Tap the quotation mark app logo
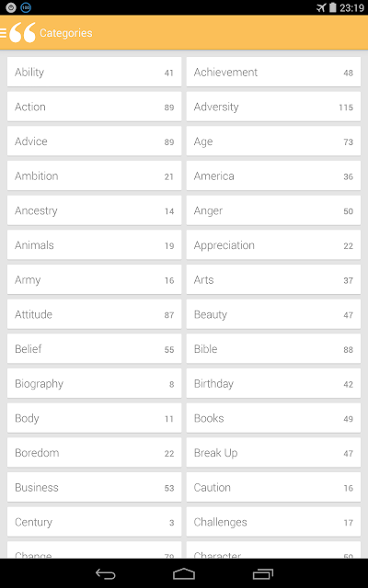368x588 pixels. 22,33
